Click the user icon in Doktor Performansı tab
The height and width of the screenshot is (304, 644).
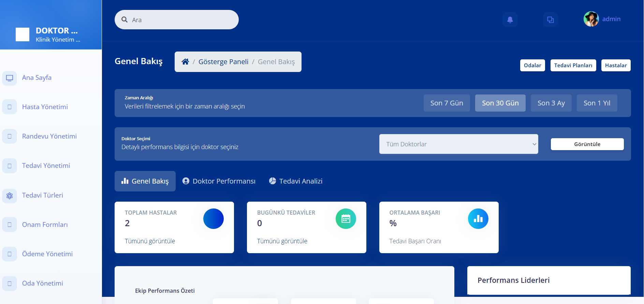click(186, 181)
